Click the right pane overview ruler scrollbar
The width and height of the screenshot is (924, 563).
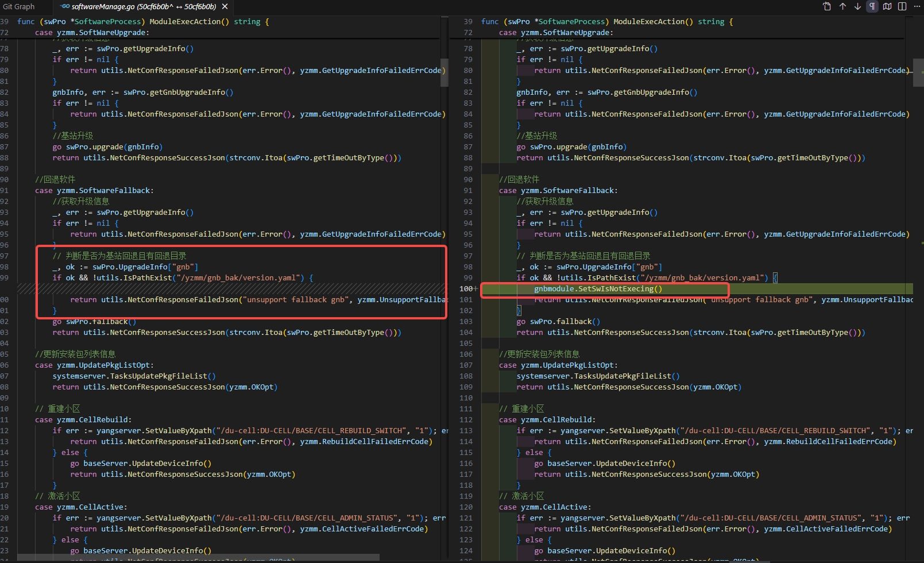point(918,72)
